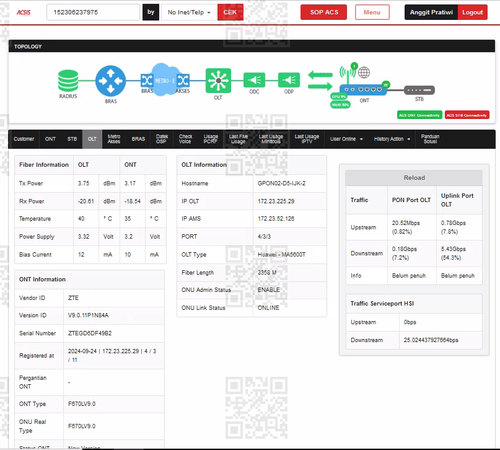Switch to the STB tab
Screen dimensions: 500x450
72,139
